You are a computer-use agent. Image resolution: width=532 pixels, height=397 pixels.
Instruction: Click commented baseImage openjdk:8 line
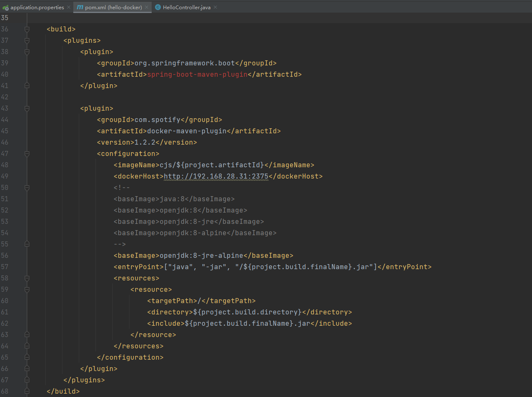pyautogui.click(x=181, y=210)
